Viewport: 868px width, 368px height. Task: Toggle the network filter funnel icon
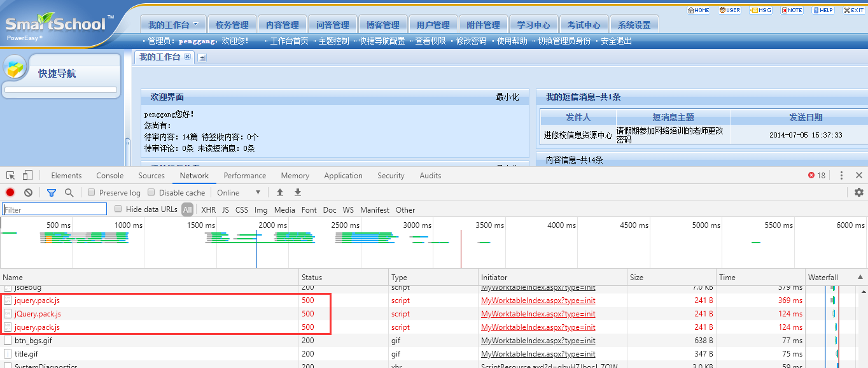(52, 192)
